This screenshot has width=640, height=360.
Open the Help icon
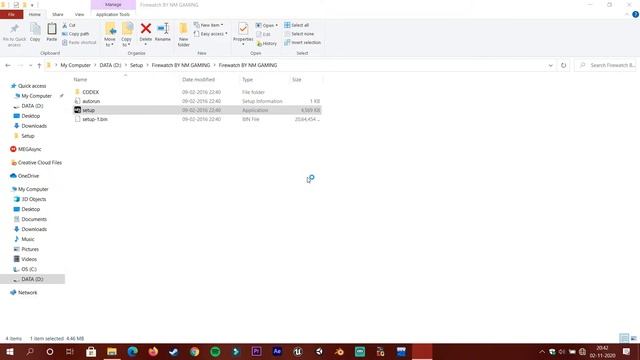click(636, 14)
